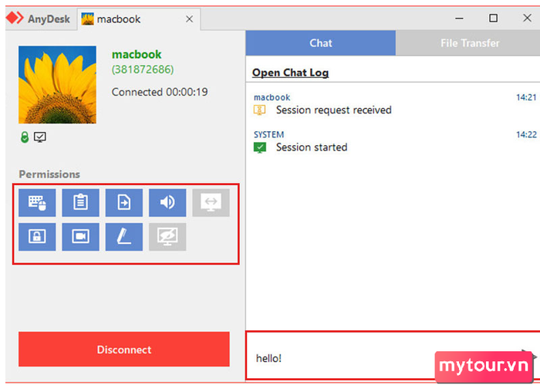Maximize the AnyDesk window
This screenshot has width=540, height=392.
493,18
